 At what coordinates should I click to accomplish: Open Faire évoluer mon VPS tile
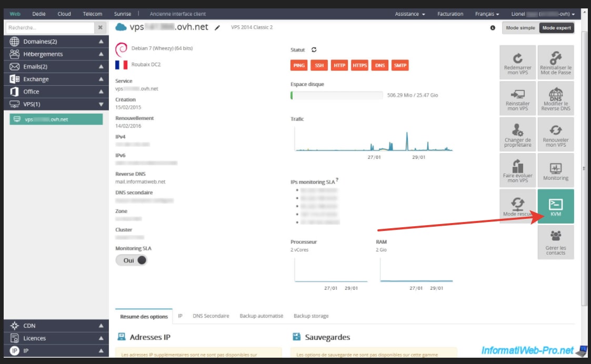517,170
